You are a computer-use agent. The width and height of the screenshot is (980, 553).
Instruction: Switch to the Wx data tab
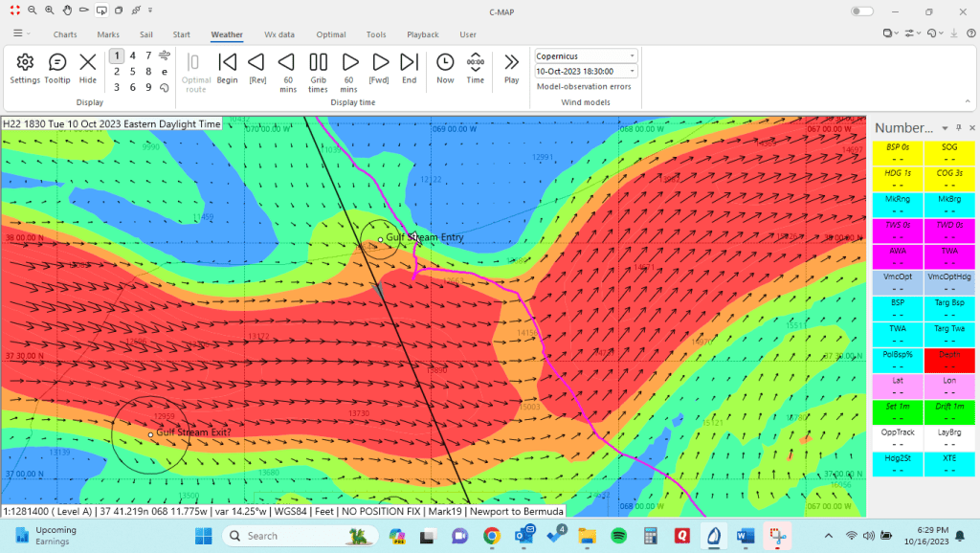(x=279, y=34)
